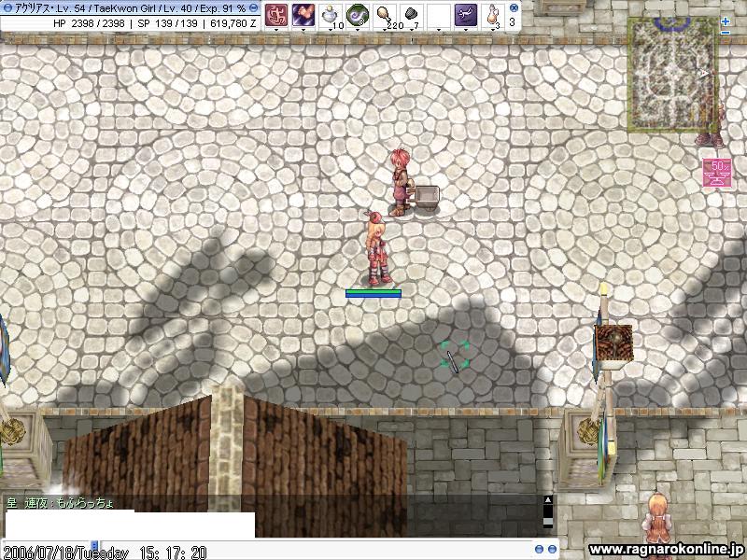Use the white potion stack of 10

tap(331, 15)
